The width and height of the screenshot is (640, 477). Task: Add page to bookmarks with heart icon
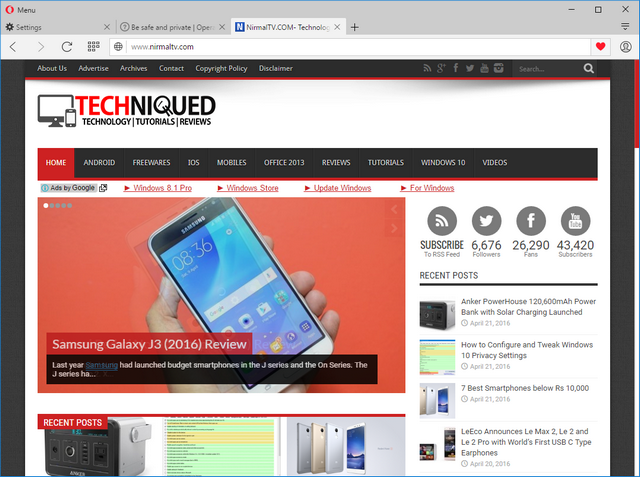tap(600, 47)
